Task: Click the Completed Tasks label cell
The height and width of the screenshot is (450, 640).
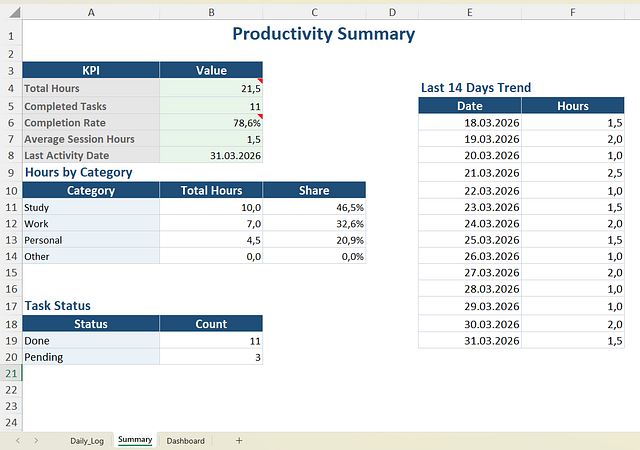Action: tap(91, 106)
